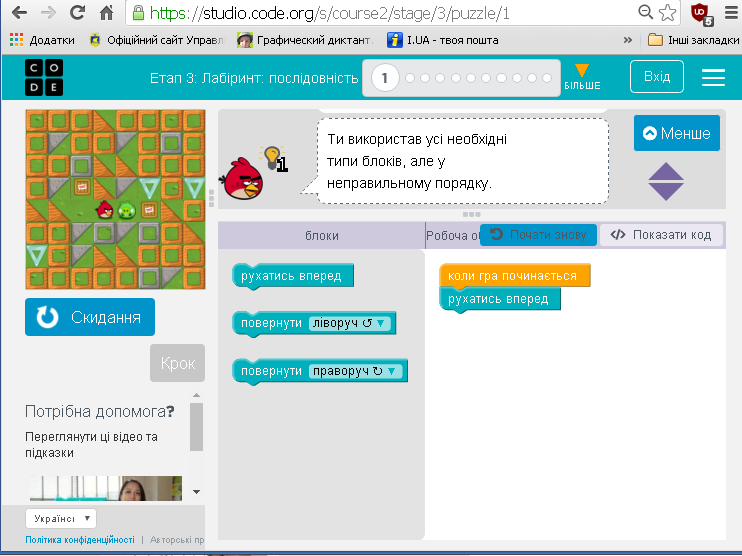742x556 pixels.
Task: Click the Менше collapse button
Action: point(677,133)
